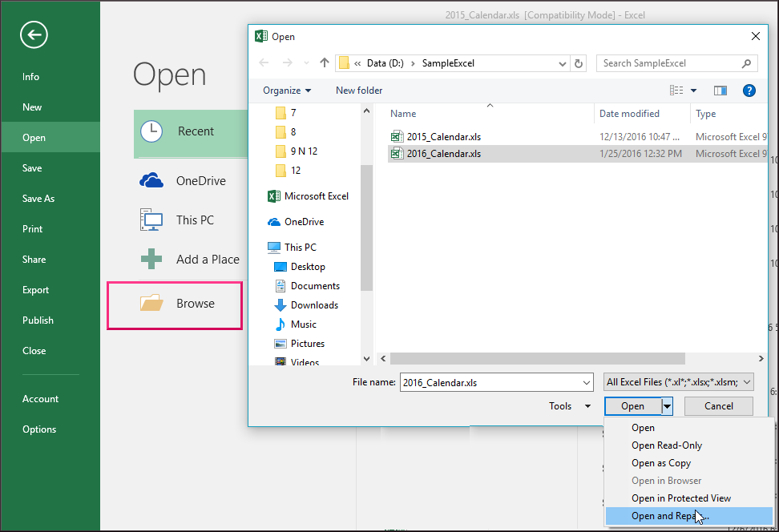Create a New folder
The height and width of the screenshot is (532, 779).
358,90
